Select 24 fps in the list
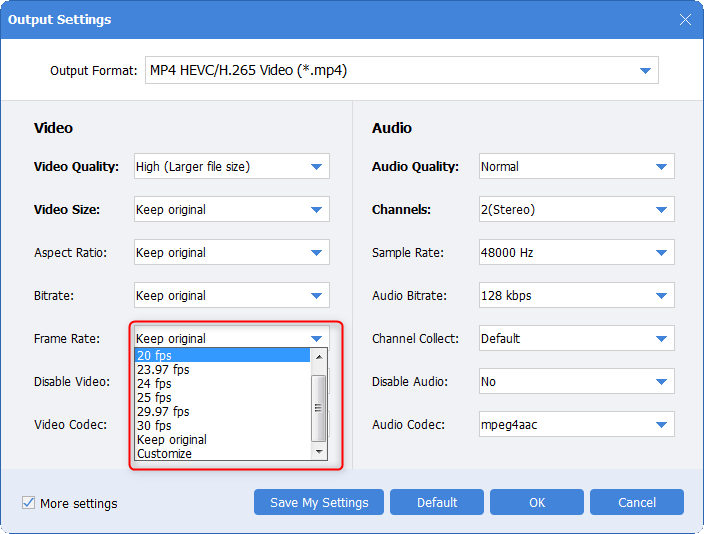Image resolution: width=704 pixels, height=534 pixels. point(223,384)
